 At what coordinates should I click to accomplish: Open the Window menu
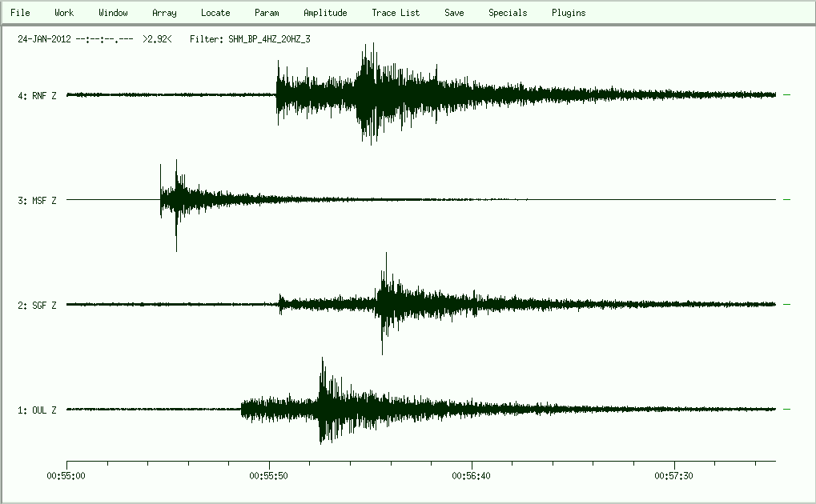(x=113, y=13)
